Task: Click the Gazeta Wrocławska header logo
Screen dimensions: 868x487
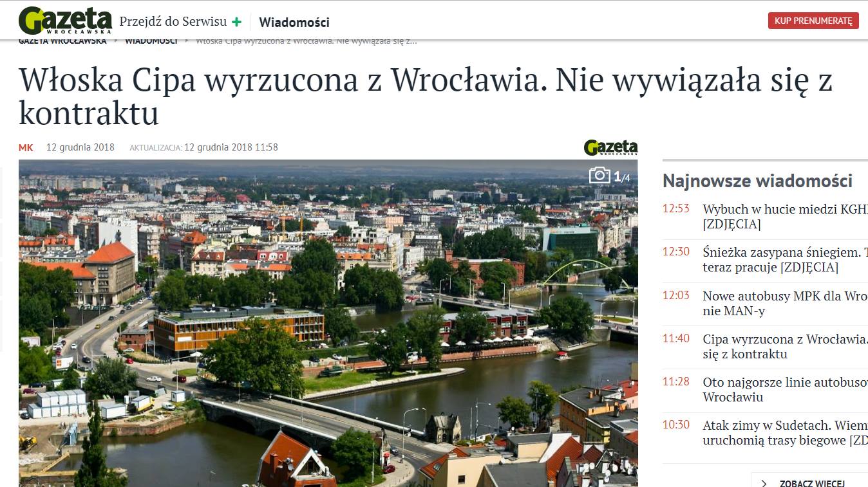Action: (x=65, y=21)
